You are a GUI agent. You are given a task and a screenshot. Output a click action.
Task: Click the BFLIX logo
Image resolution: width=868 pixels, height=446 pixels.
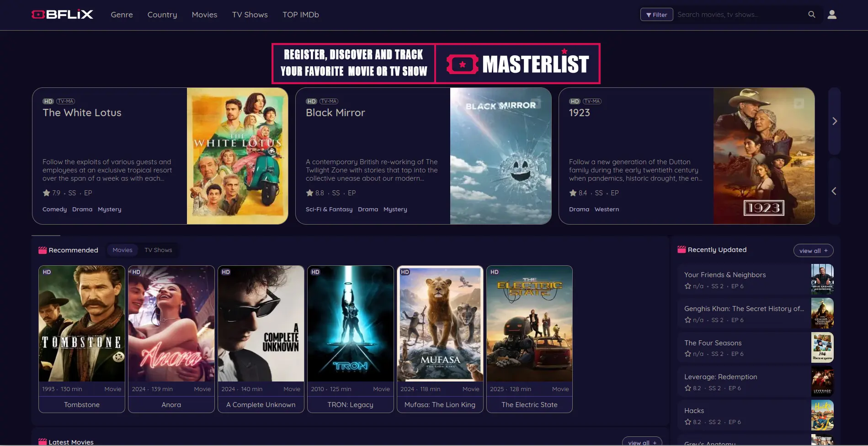62,15
